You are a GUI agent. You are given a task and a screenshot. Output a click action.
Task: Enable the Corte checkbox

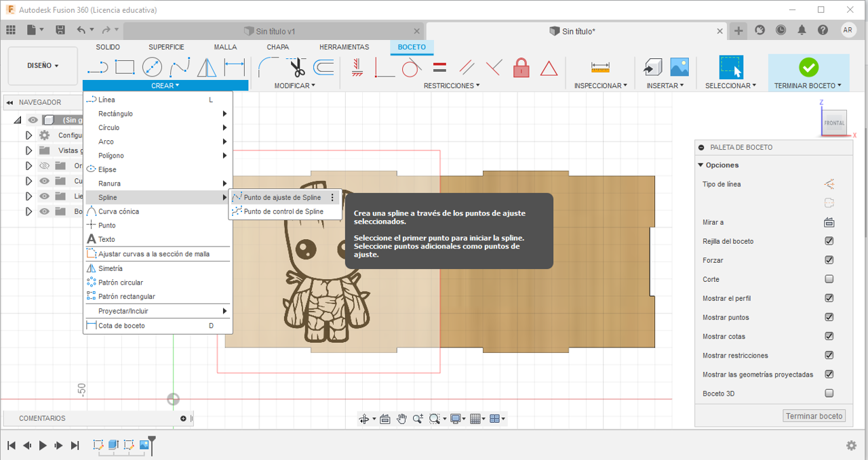point(829,279)
